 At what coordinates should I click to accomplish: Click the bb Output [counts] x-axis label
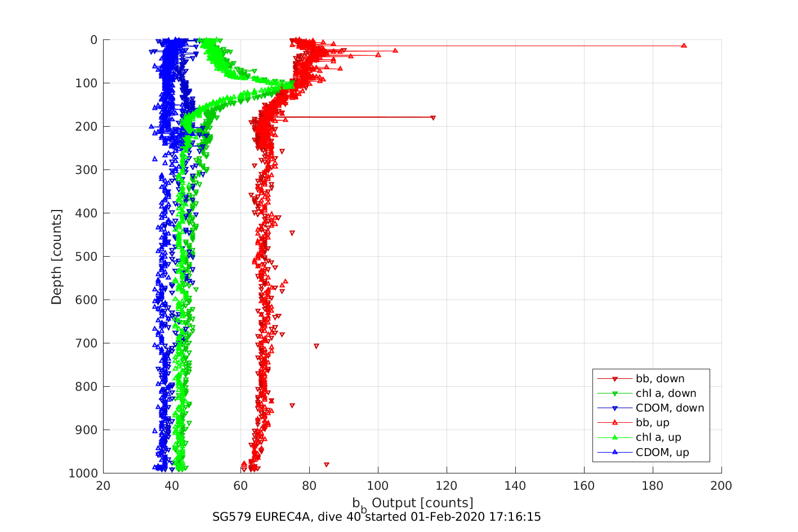point(413,504)
